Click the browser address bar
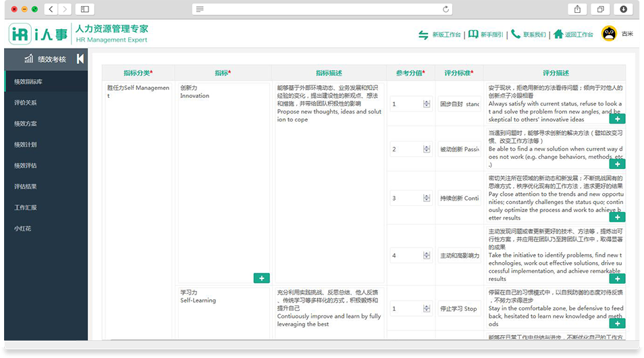The image size is (644, 358). (x=323, y=9)
